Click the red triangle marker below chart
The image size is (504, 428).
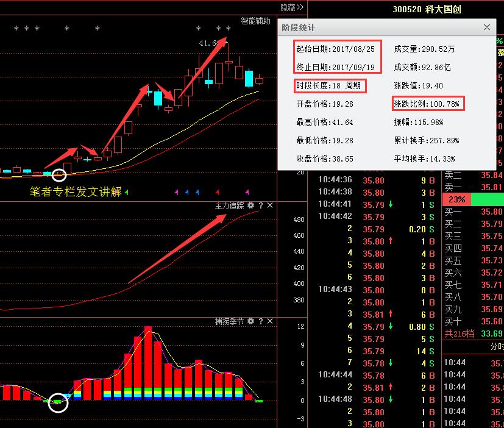click(x=216, y=193)
